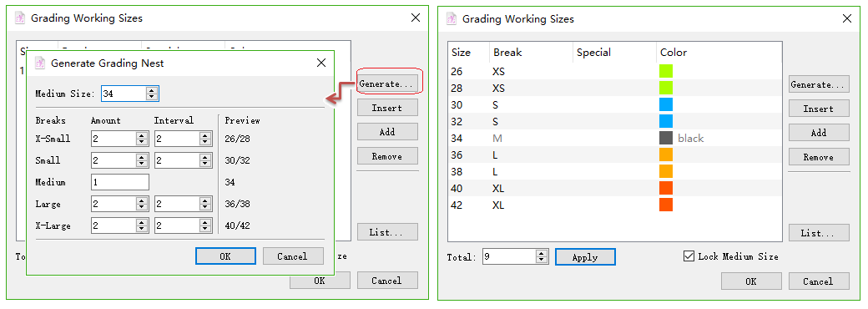868x309 pixels.
Task: Click the right Grading Working Sizes window icon
Action: pyautogui.click(x=452, y=19)
